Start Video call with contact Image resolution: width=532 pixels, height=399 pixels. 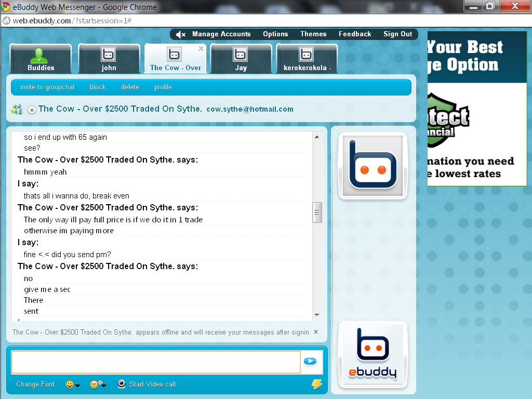pyautogui.click(x=152, y=384)
